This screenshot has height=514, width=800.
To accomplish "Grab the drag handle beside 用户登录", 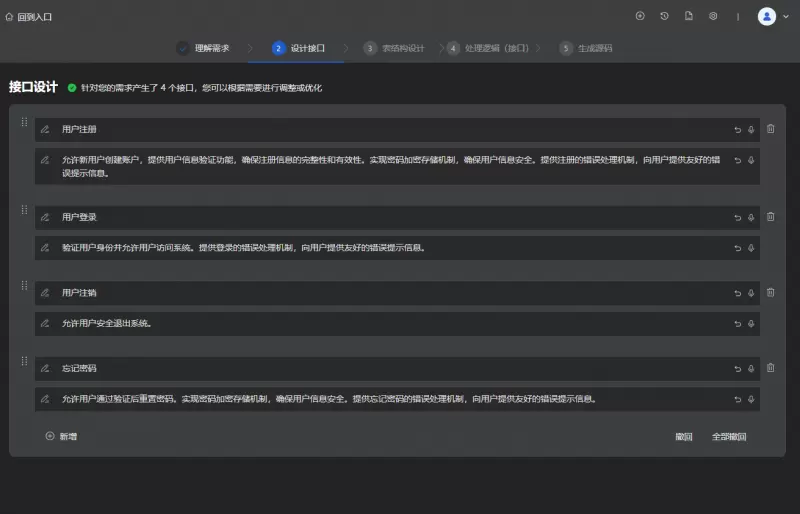I will 24,210.
